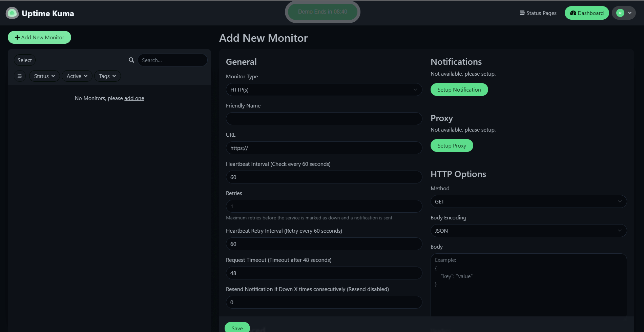Open the Body Encoding dropdown
The image size is (644, 332).
point(528,231)
